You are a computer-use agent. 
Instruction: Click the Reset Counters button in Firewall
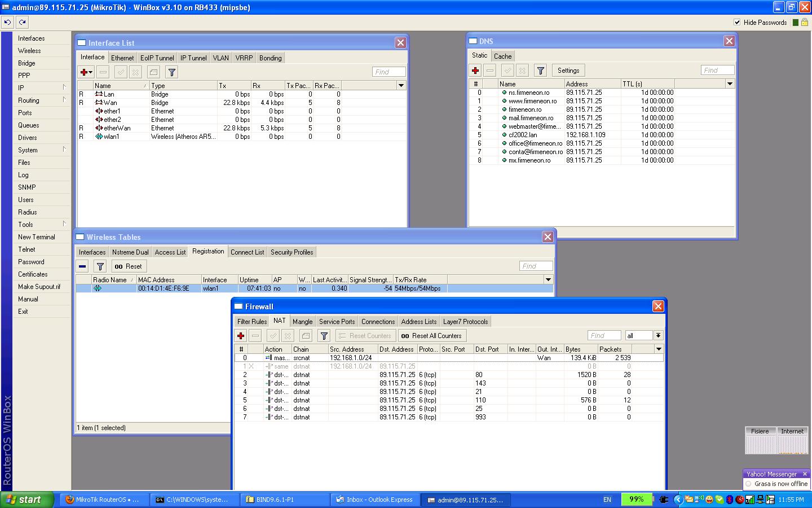coord(365,336)
